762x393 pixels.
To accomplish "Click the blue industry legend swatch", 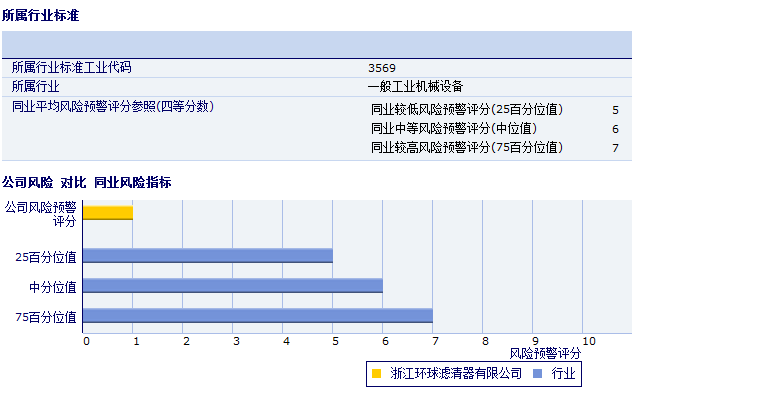I will [x=537, y=374].
